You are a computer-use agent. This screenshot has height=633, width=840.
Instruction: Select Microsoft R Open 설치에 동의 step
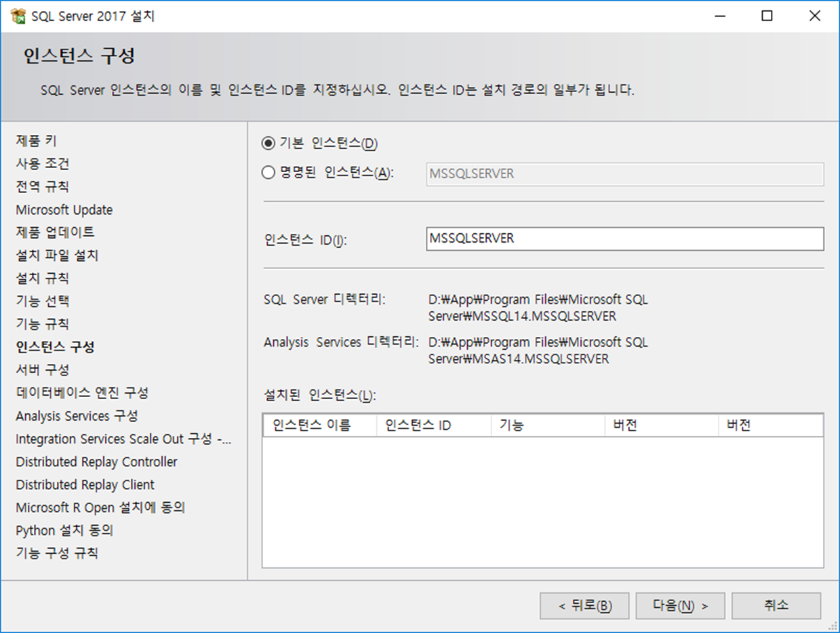pos(101,508)
